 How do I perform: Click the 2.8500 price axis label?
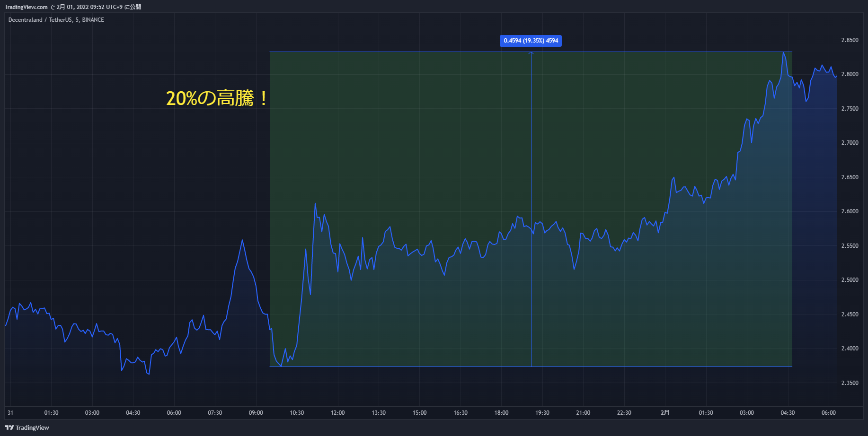850,40
